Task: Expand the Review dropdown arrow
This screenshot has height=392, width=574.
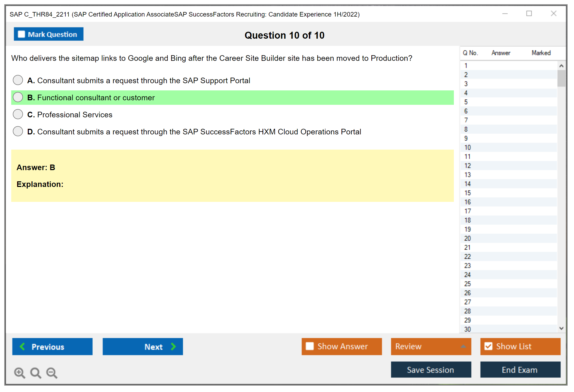Action: click(463, 346)
